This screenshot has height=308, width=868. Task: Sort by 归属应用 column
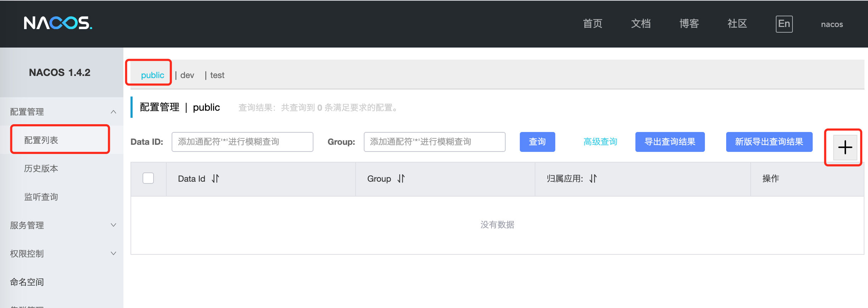tap(593, 178)
